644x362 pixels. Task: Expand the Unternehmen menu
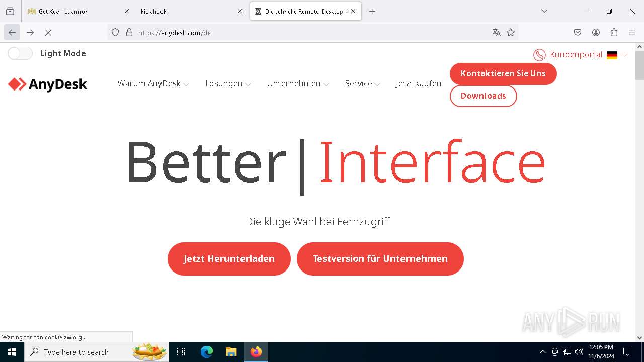298,84
